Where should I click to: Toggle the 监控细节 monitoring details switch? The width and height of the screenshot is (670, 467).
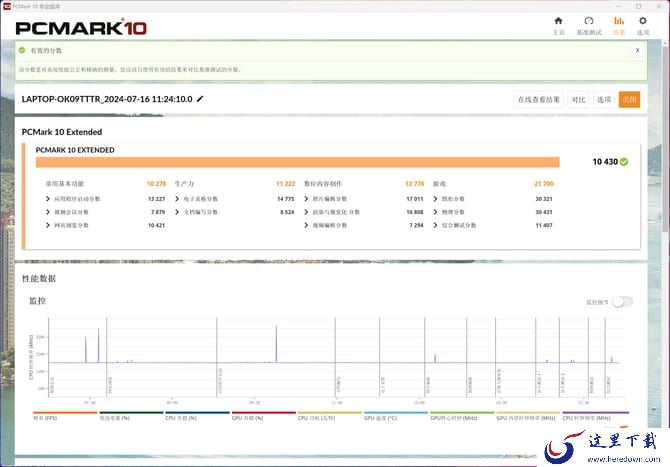[x=622, y=302]
